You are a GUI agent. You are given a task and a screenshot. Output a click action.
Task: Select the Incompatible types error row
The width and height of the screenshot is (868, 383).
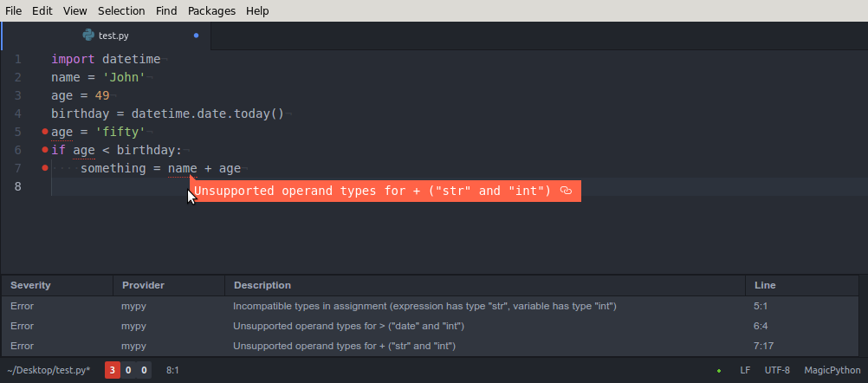[x=430, y=306]
